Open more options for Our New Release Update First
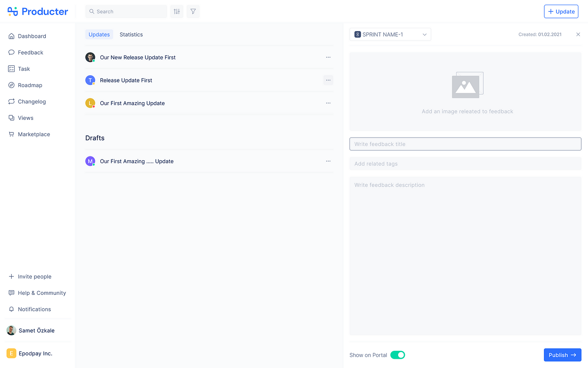Screen dimensions: 588x368 pyautogui.click(x=328, y=57)
